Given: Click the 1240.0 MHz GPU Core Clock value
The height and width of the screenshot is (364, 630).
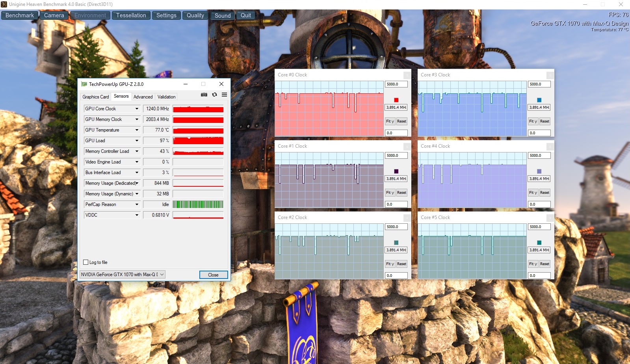Looking at the screenshot, I should [157, 109].
